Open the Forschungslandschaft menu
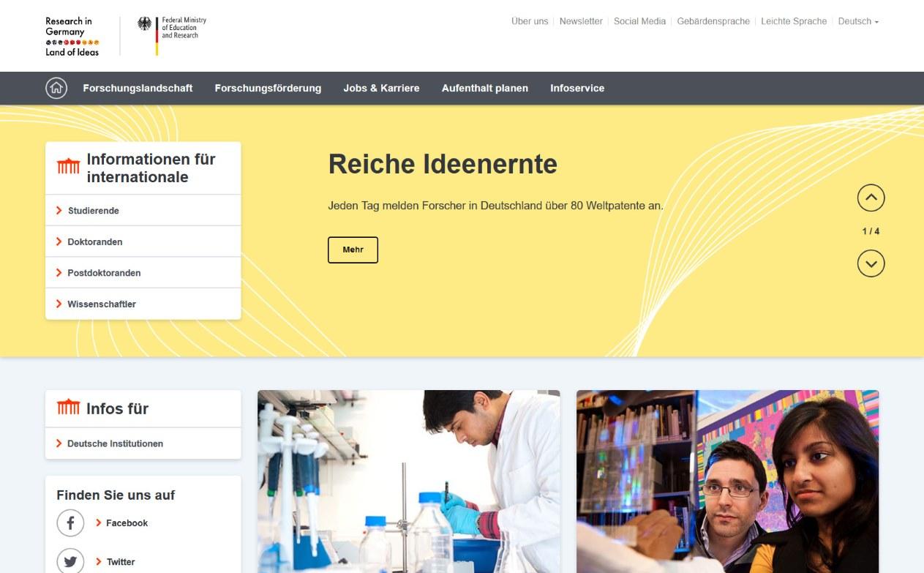Image resolution: width=924 pixels, height=573 pixels. [138, 88]
